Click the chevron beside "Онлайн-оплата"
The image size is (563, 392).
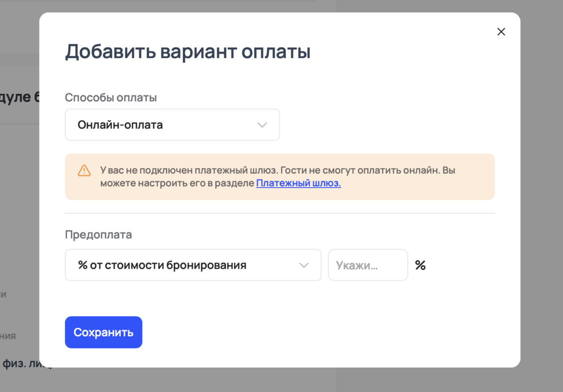point(262,125)
